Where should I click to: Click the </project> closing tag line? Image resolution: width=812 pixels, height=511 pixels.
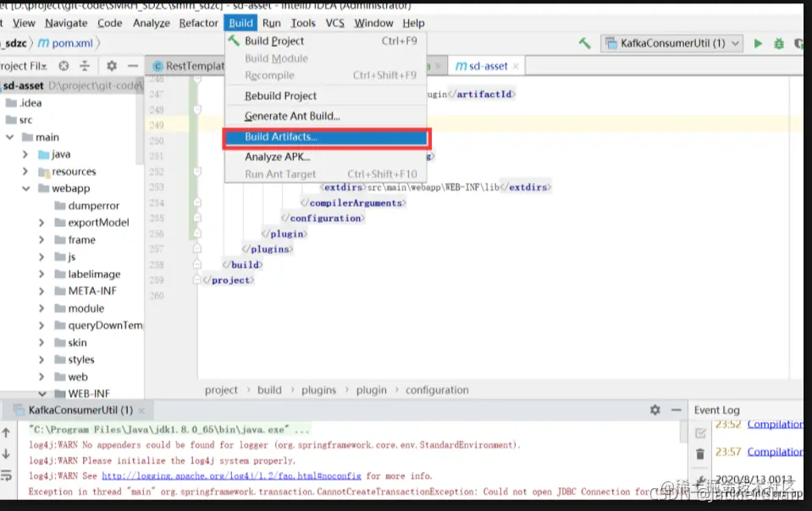click(229, 280)
